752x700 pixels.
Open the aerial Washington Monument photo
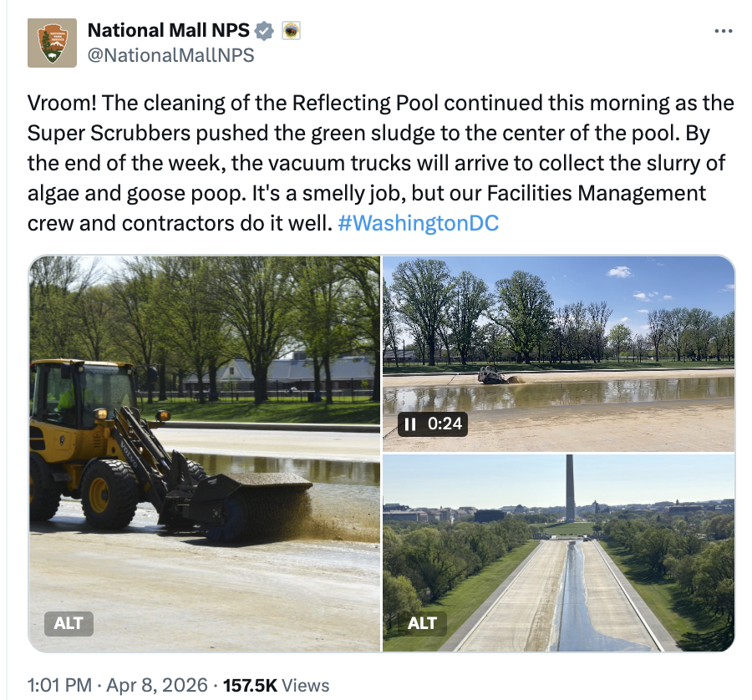(559, 553)
